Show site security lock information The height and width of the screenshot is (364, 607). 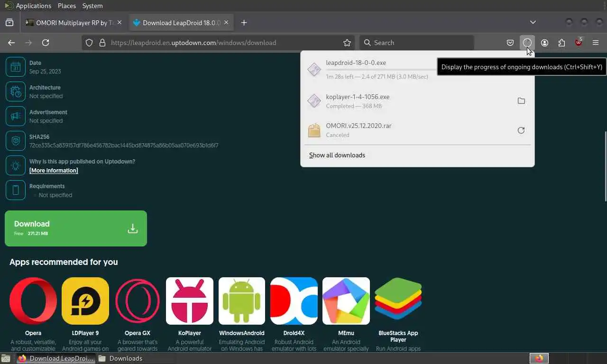click(x=102, y=43)
